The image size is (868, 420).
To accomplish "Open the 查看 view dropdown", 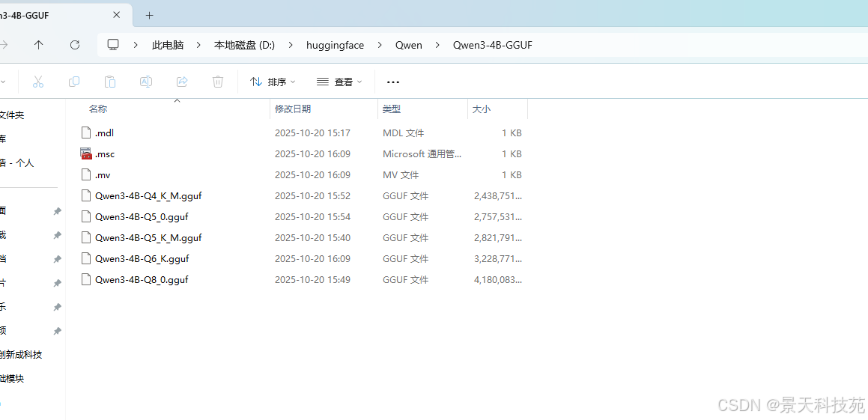I will [x=339, y=82].
